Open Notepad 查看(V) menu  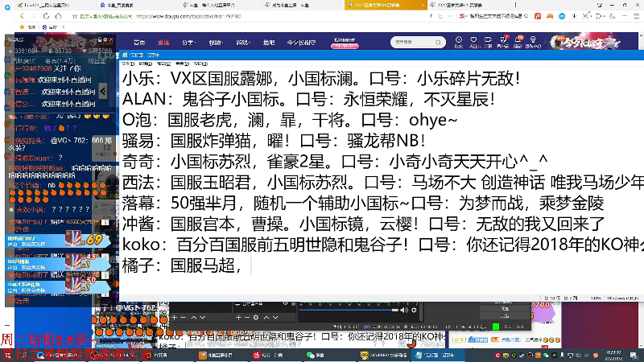point(182,64)
